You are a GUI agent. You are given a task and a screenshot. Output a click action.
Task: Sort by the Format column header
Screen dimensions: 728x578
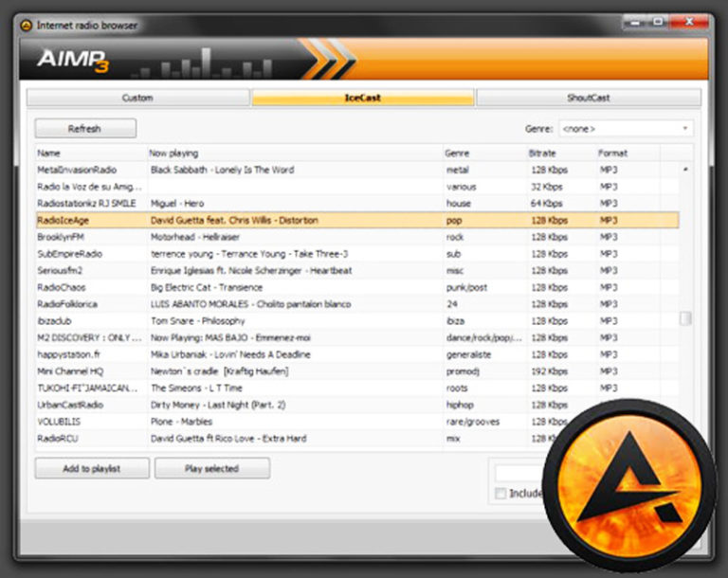click(628, 154)
